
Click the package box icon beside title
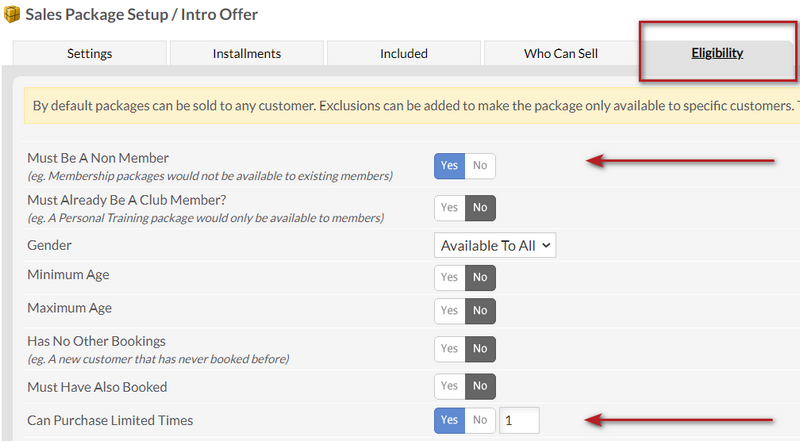(x=12, y=14)
